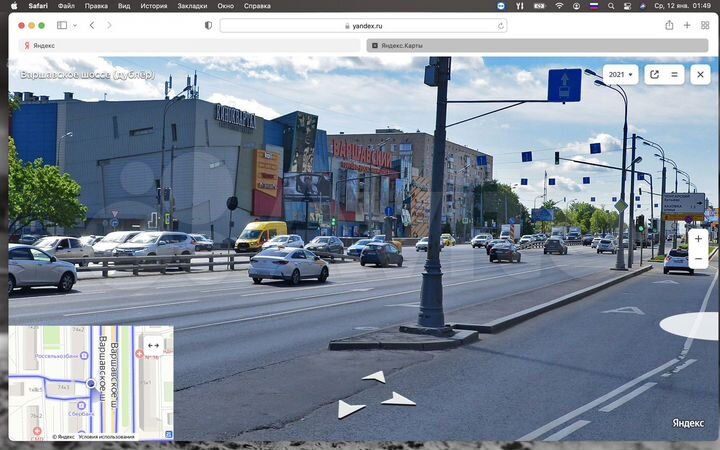
Task: Open the Правка menu
Action: point(96,6)
